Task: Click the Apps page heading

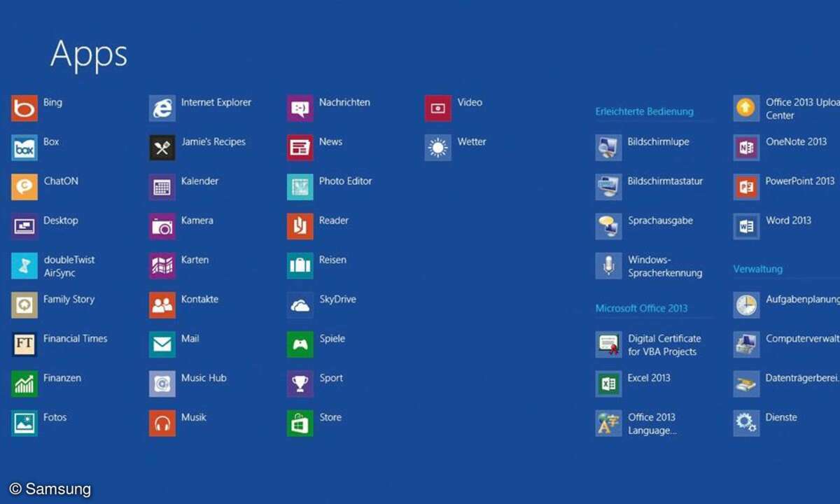Action: [x=89, y=53]
